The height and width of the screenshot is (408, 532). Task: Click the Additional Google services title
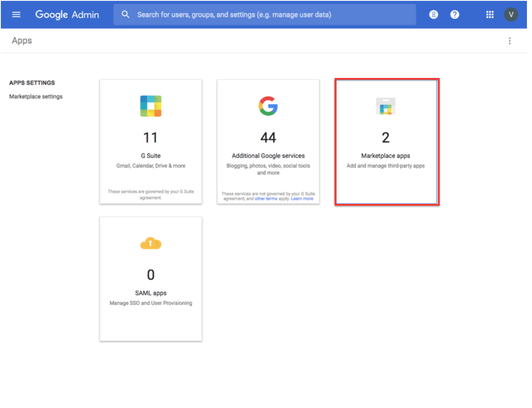pos(268,156)
